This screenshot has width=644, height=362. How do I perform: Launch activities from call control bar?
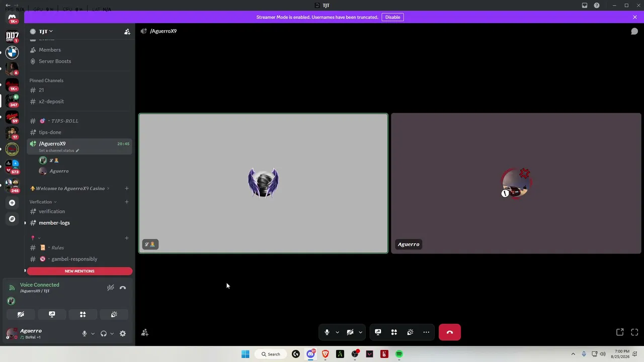pos(394,332)
